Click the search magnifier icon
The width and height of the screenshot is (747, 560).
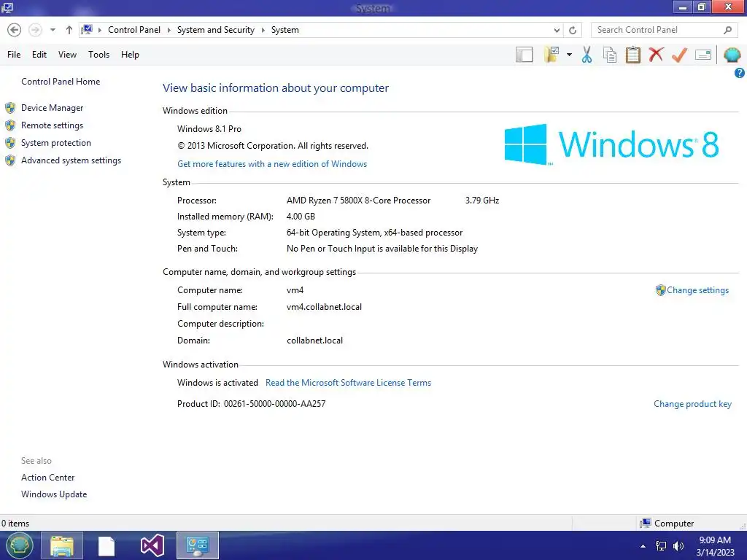727,30
